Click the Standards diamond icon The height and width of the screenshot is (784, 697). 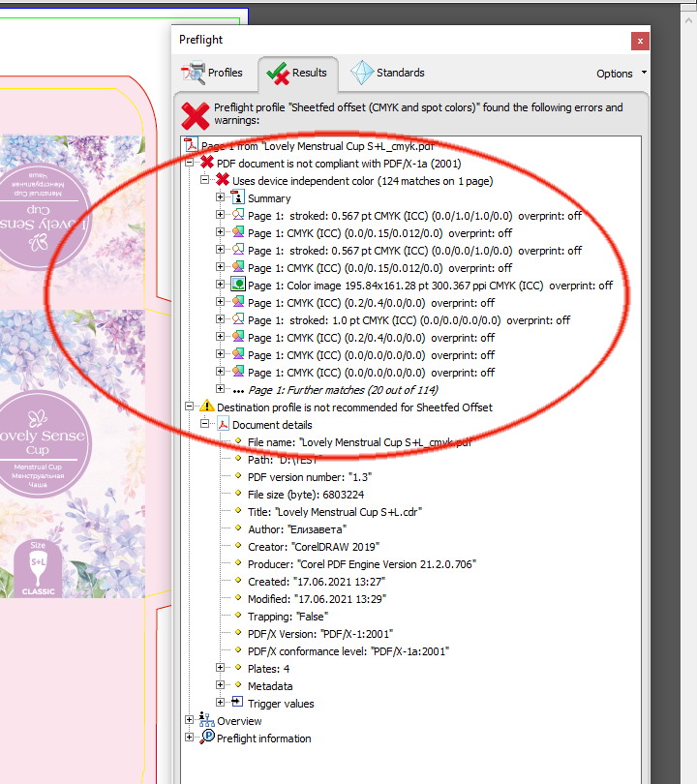362,73
